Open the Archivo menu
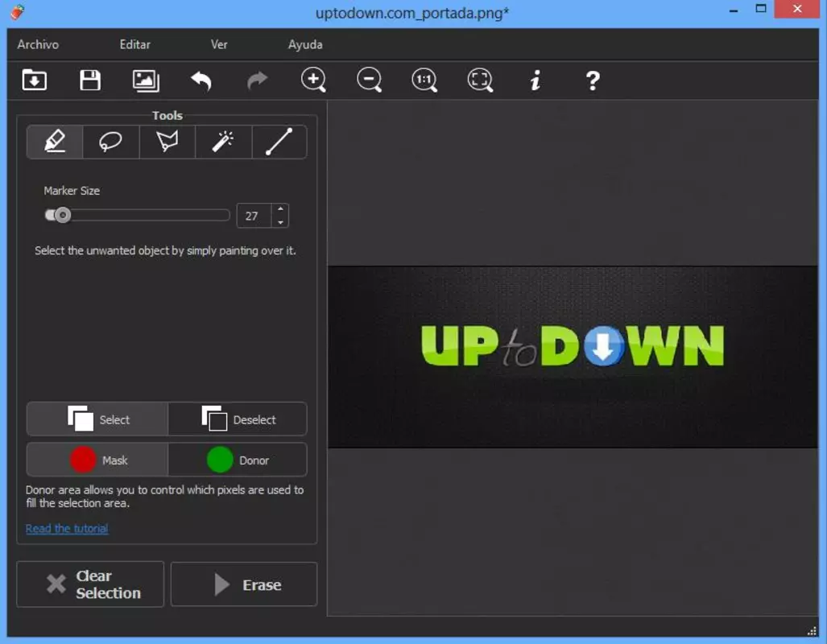 [38, 44]
